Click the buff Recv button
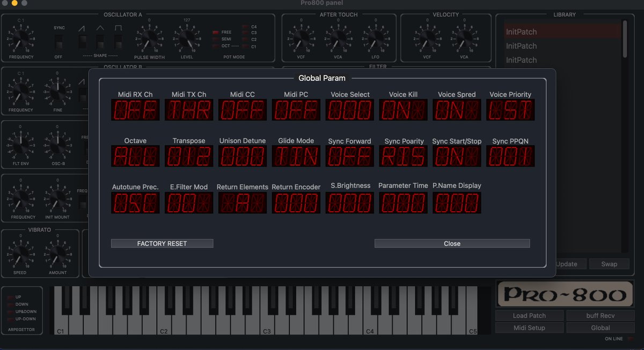 click(x=601, y=316)
